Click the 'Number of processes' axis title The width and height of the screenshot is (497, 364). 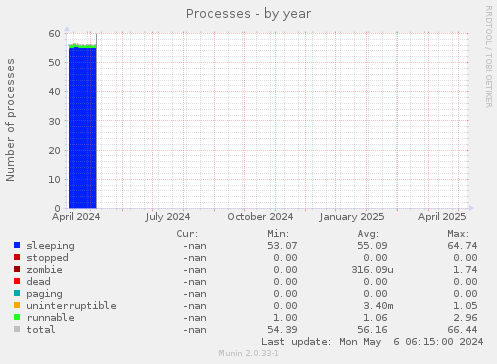point(10,120)
